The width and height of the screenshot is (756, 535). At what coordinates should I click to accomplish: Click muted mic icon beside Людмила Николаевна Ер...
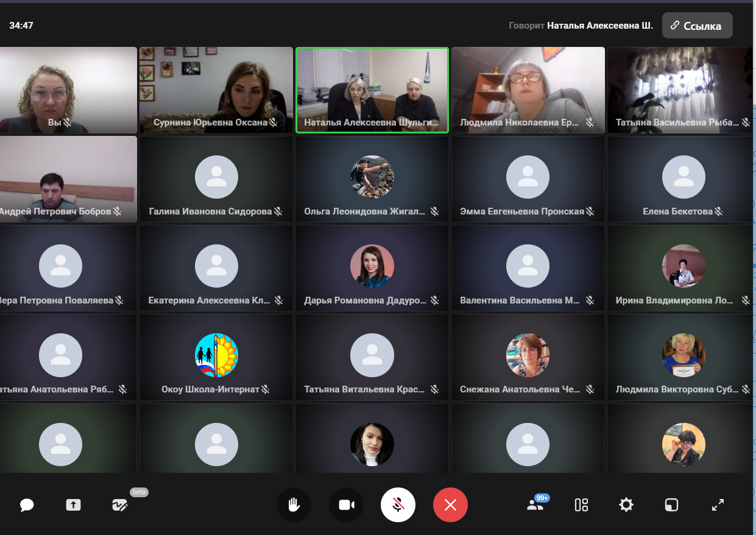click(x=590, y=122)
